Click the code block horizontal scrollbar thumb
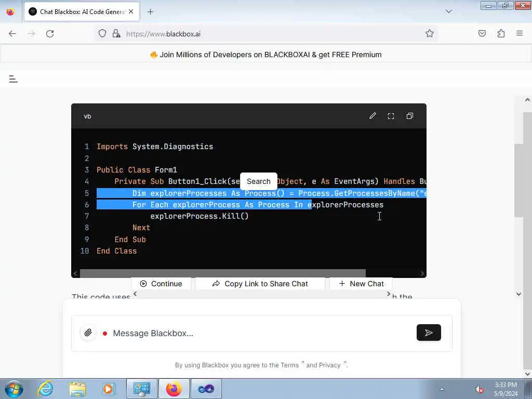Screen dimensions: 532x399 coord(222,273)
